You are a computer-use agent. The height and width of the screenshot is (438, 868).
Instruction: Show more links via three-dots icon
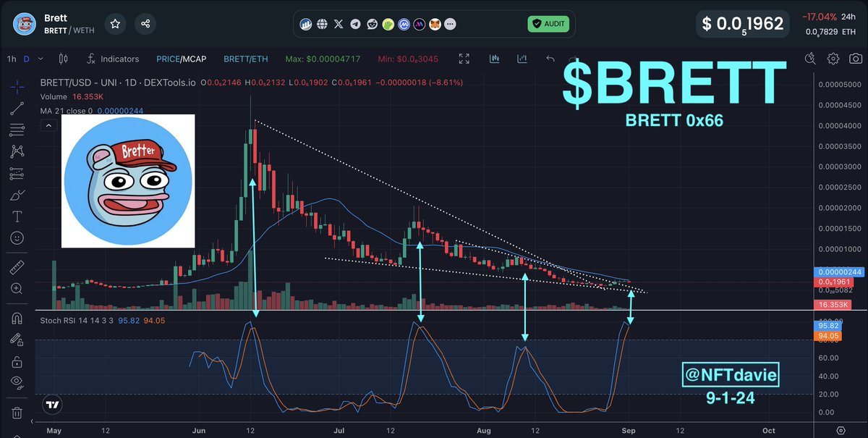coord(451,24)
